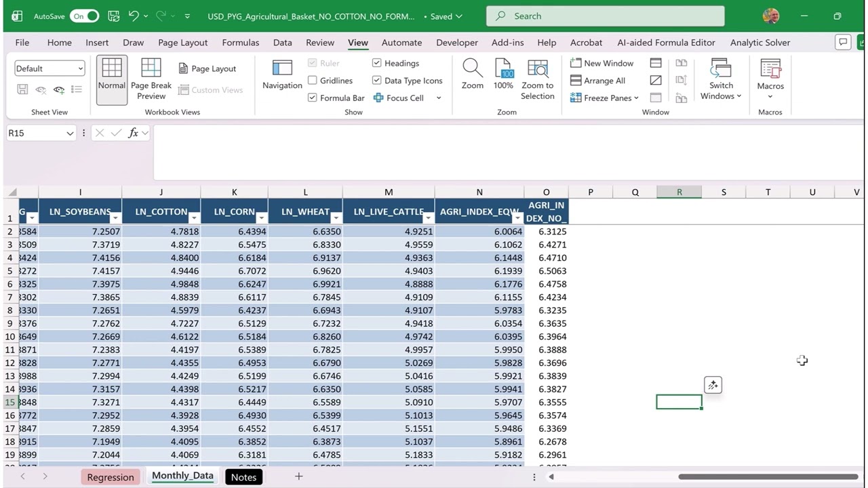Viewport: 868px width, 488px height.
Task: Switch to Page Break Preview
Action: (x=151, y=79)
